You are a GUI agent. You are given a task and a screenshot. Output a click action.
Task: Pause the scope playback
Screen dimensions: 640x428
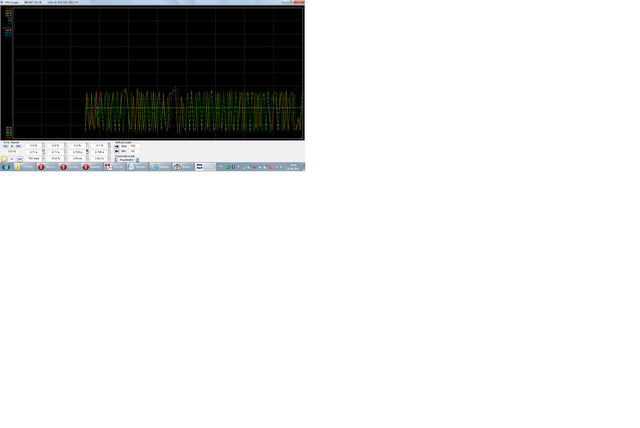pos(12,159)
